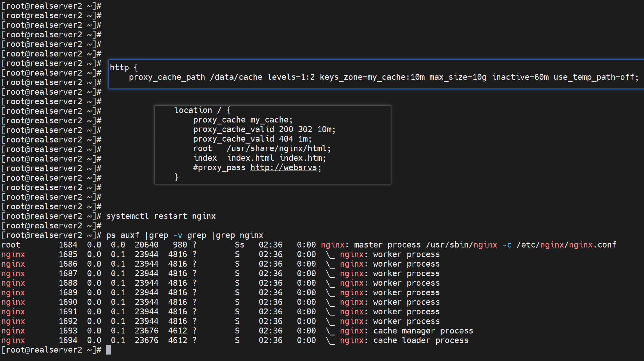The width and height of the screenshot is (644, 361).
Task: Click the location / block header
Action: [202, 110]
